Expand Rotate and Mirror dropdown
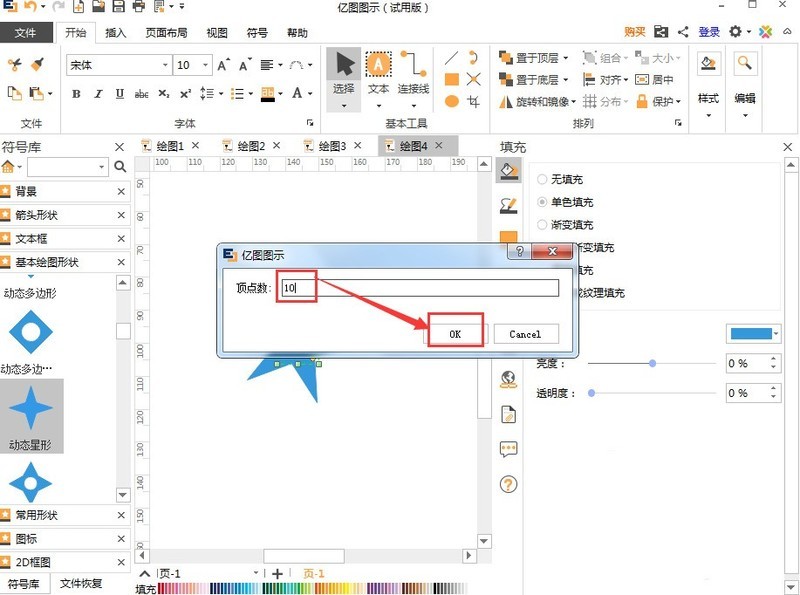 click(x=572, y=102)
